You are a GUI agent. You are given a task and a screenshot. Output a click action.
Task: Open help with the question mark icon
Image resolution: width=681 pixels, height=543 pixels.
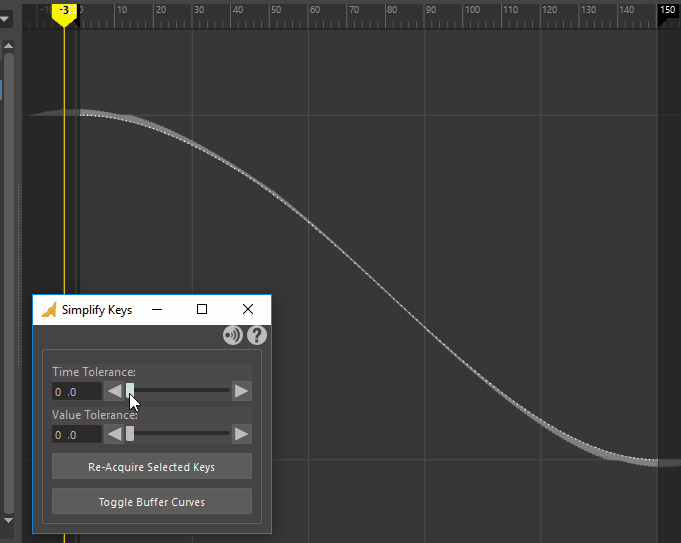(257, 336)
